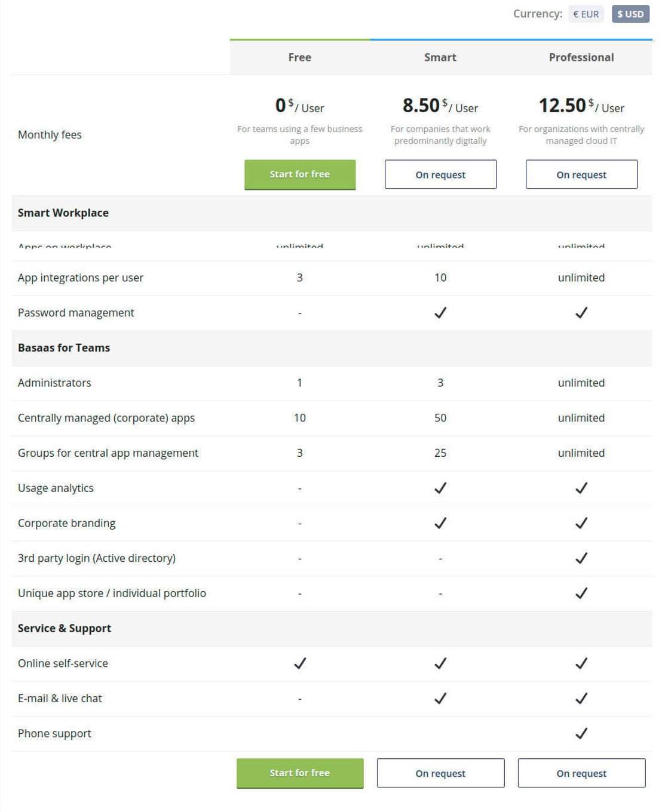
Task: Click Smart value 10 for App integrations
Action: coord(440,278)
